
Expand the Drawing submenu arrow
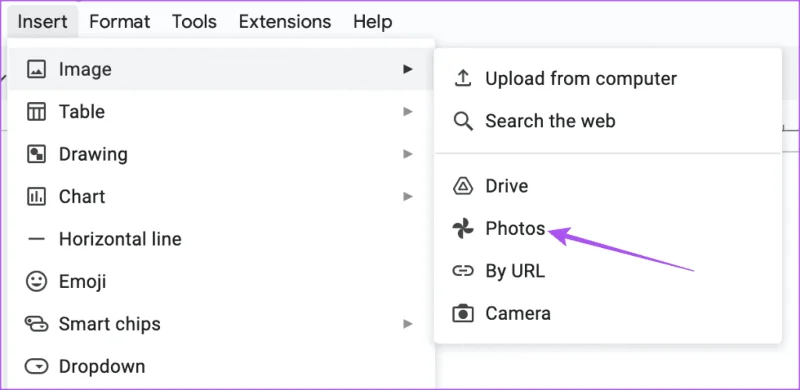pyautogui.click(x=407, y=154)
